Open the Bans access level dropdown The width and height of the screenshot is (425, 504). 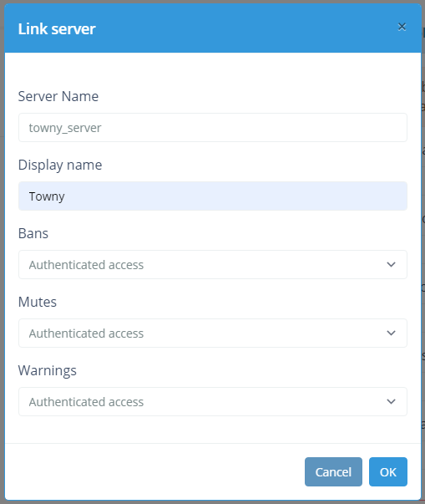[213, 264]
